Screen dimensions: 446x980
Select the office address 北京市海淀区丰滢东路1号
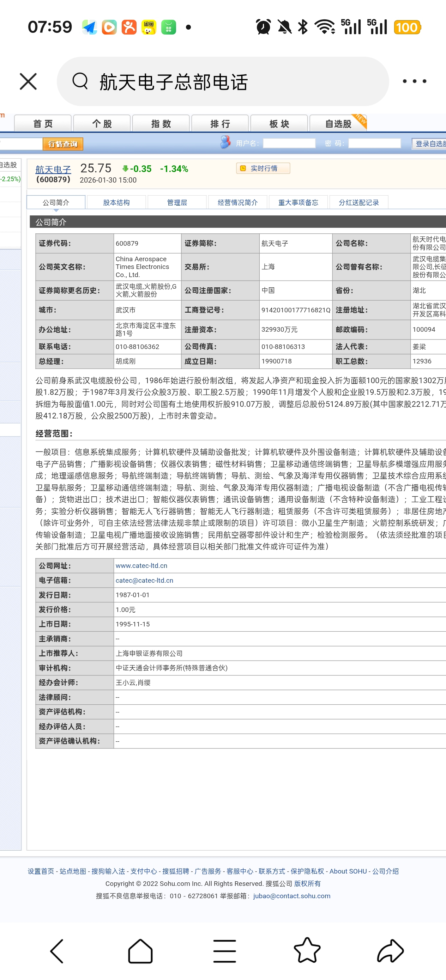point(146,330)
